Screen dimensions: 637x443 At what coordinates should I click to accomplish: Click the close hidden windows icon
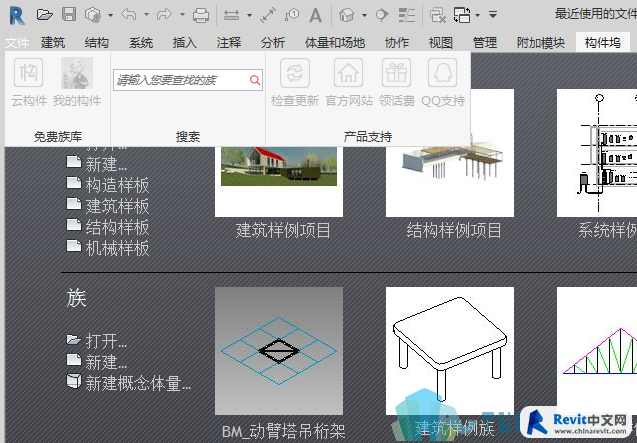[x=438, y=15]
